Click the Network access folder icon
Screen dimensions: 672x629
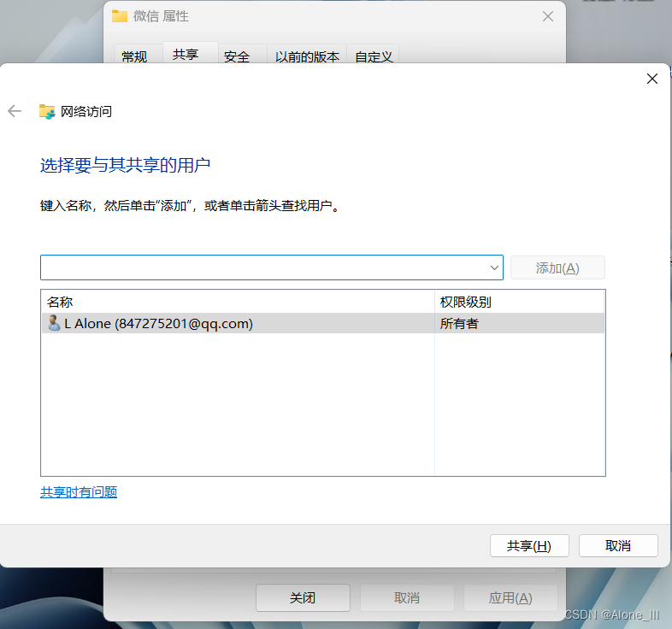pyautogui.click(x=47, y=111)
